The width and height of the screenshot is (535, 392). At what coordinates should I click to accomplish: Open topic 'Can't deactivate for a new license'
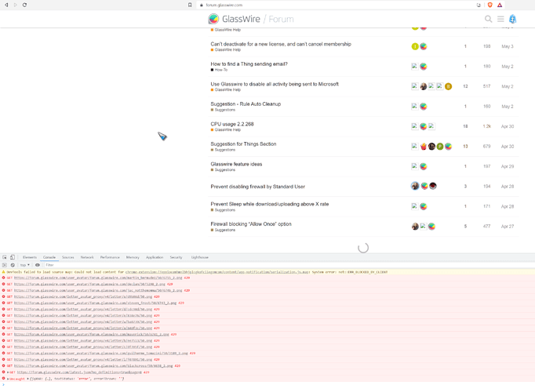point(281,44)
